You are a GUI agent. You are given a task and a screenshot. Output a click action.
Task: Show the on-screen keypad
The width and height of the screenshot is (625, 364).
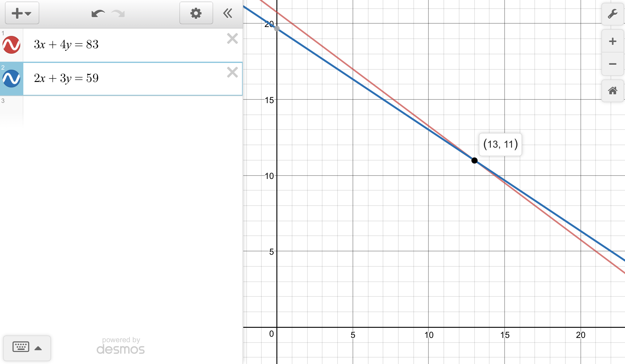pos(27,348)
